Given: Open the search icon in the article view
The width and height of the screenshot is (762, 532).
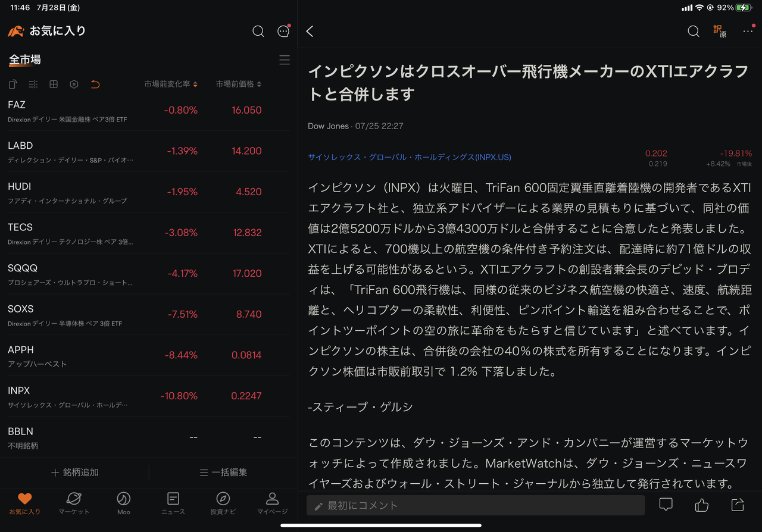Looking at the screenshot, I should click(x=693, y=31).
